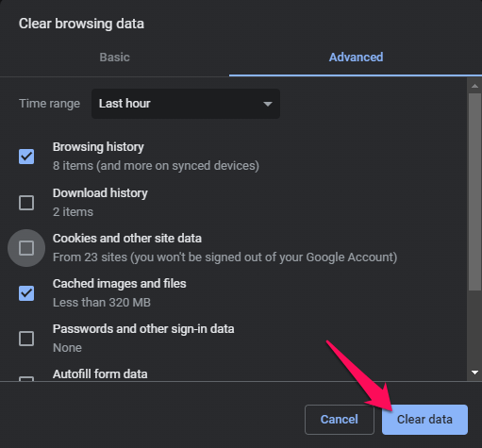This screenshot has height=448, width=482.
Task: Select the Advanced tab
Action: [356, 58]
